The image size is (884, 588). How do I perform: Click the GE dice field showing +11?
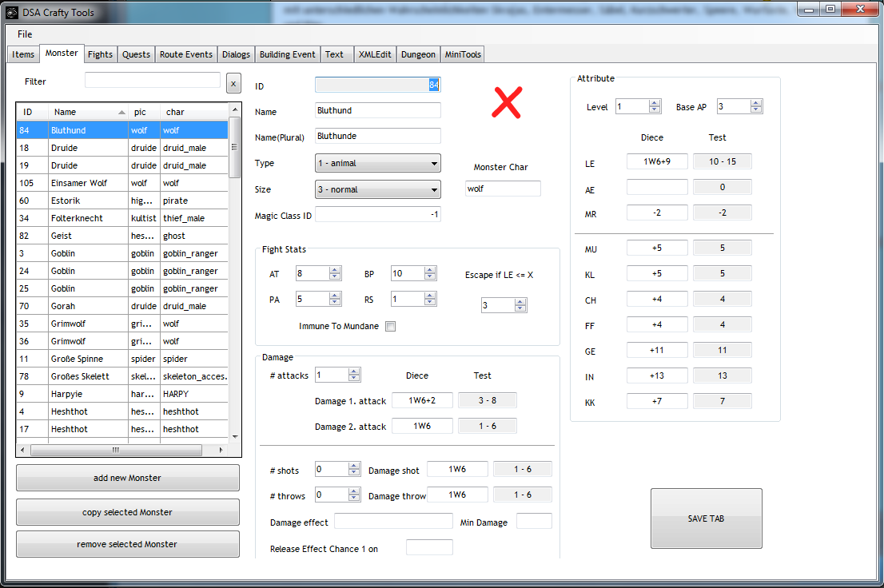(x=657, y=350)
